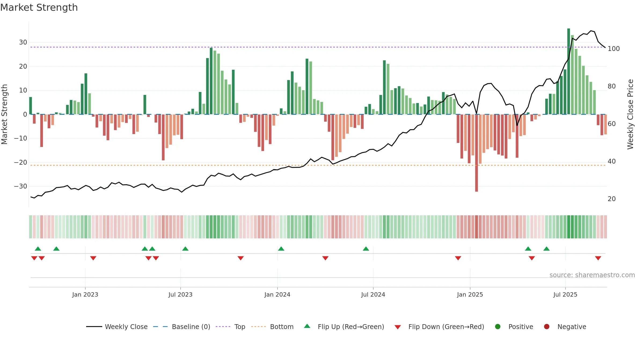This screenshot has width=644, height=362.
Task: Select the Flip Down marker just before Jan 2025
Action: (458, 258)
